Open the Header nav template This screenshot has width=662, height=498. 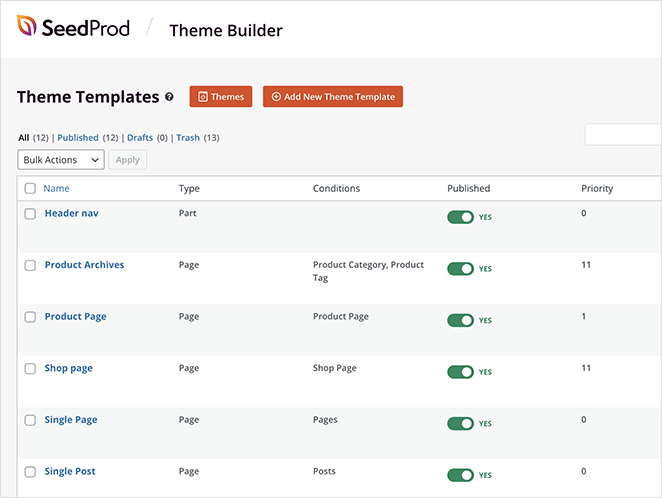point(71,213)
